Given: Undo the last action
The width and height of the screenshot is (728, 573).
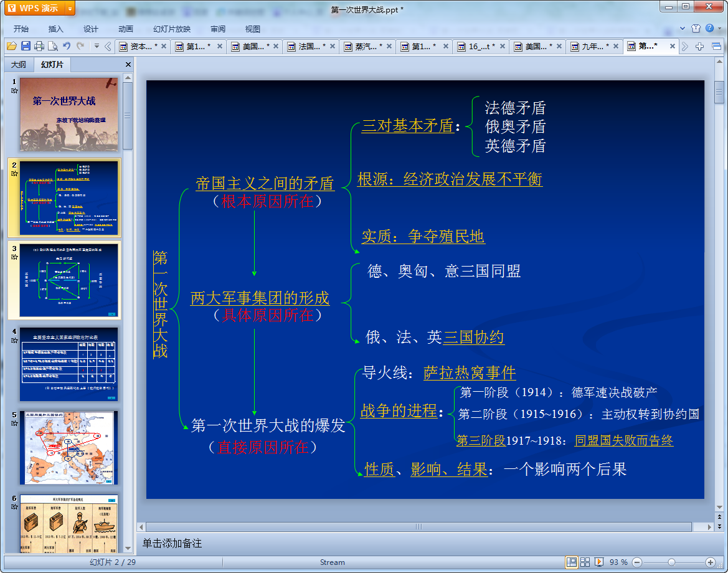Looking at the screenshot, I should coord(67,46).
